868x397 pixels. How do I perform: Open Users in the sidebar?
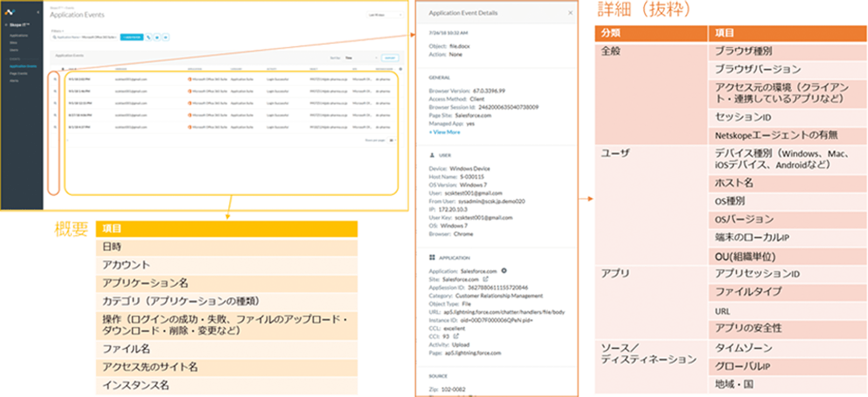point(14,50)
